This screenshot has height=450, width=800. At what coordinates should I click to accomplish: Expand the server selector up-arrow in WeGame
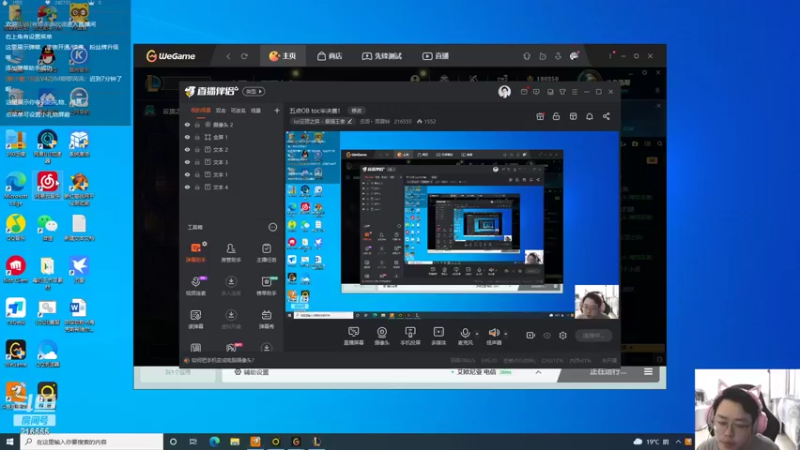[x=538, y=372]
